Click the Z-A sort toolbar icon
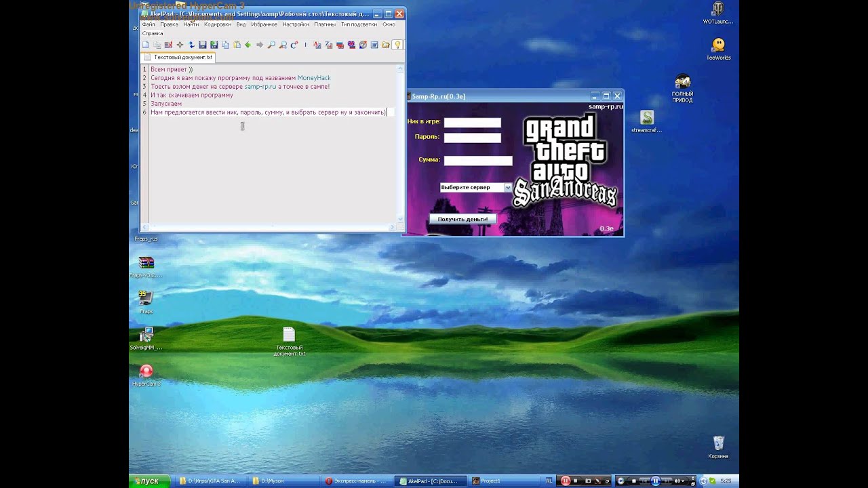The width and height of the screenshot is (868, 488). 328,45
